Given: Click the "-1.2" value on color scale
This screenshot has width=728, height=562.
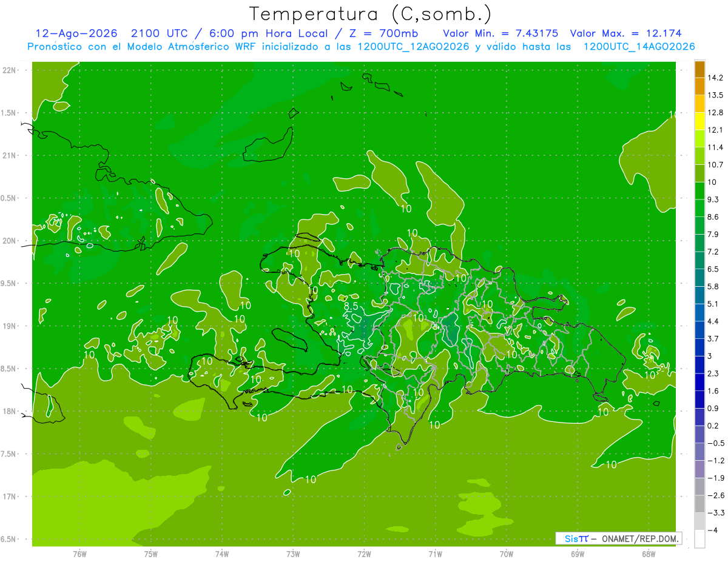Looking at the screenshot, I should tap(716, 460).
